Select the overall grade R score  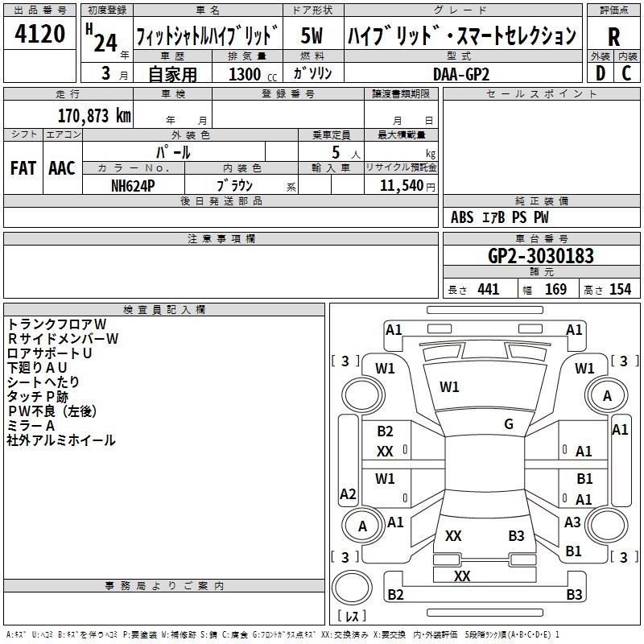613,35
